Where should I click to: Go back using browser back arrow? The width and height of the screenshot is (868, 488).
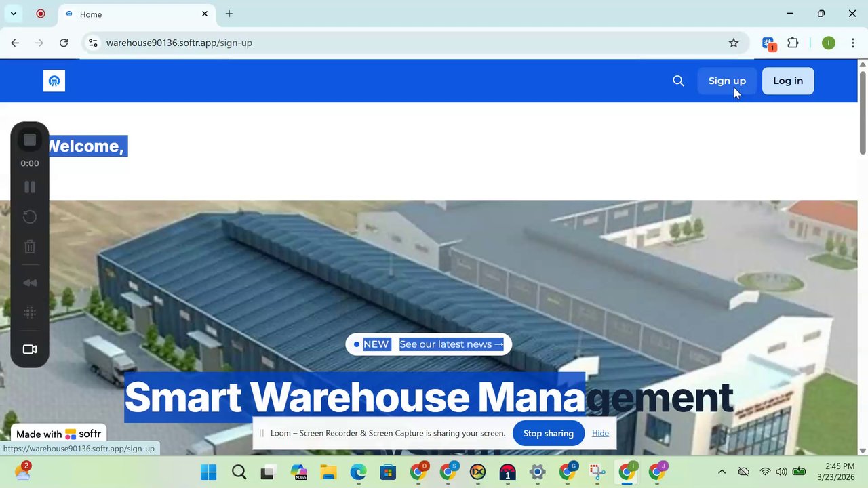[15, 43]
